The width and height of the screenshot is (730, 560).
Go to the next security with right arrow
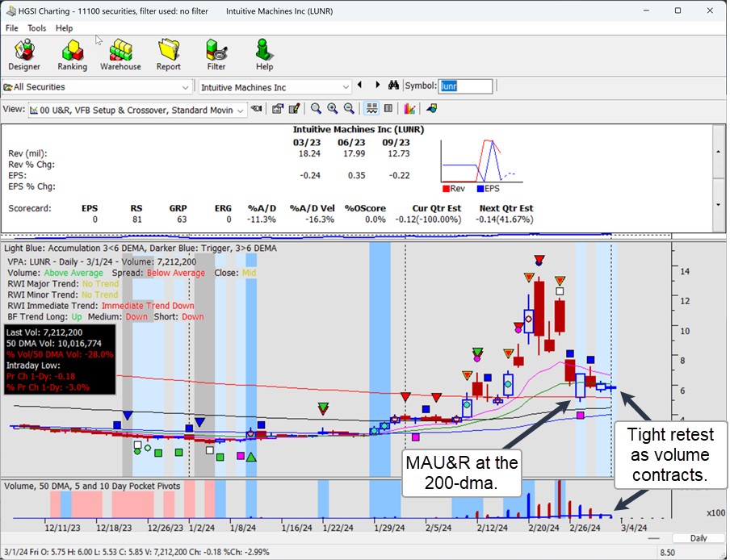pyautogui.click(x=378, y=85)
